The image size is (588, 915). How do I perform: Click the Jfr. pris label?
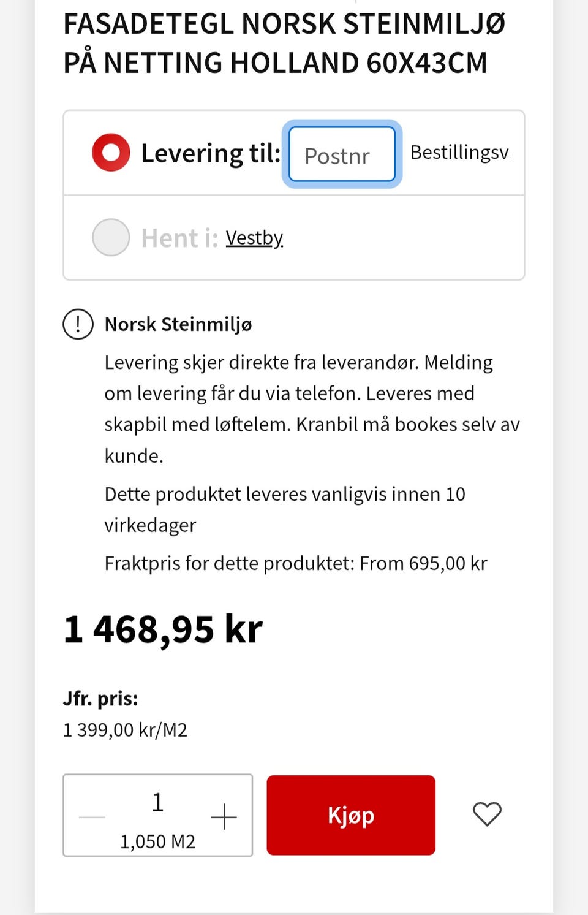tap(100, 698)
